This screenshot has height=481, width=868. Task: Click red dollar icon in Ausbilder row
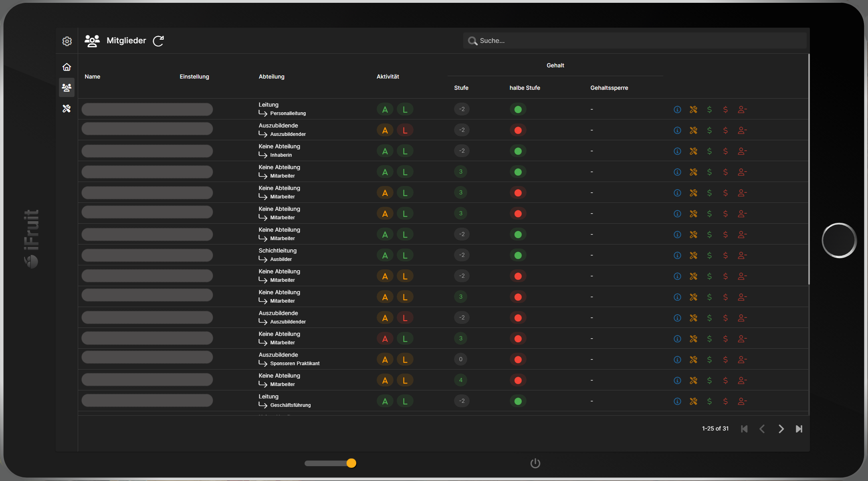[x=725, y=255]
